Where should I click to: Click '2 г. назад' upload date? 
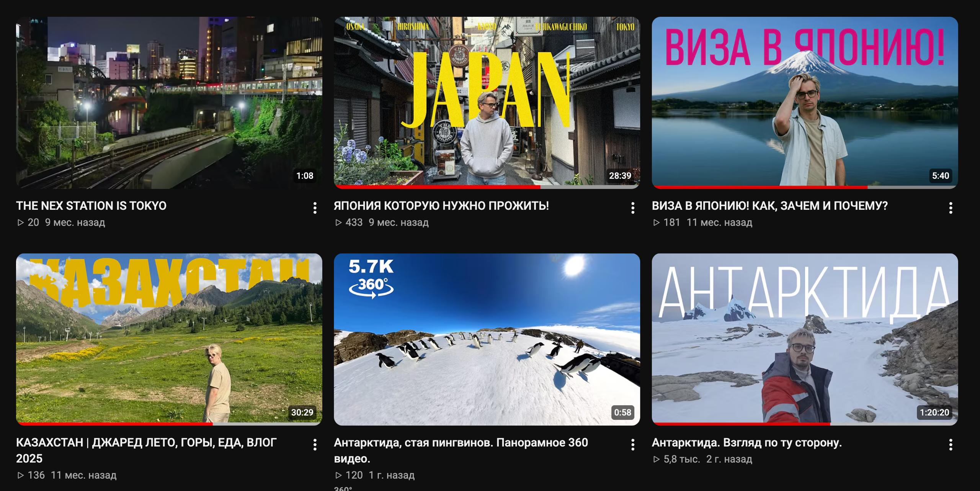[729, 459]
